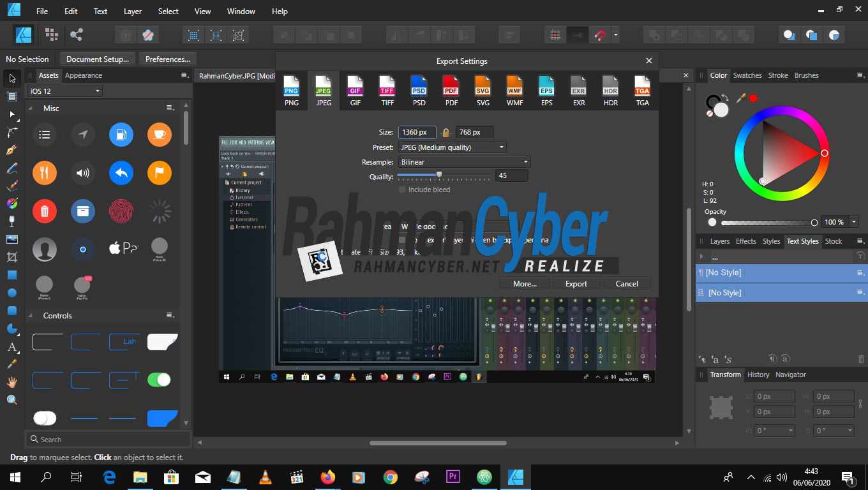This screenshot has width=868, height=490.
Task: Collapse the Controls assets section
Action: (x=31, y=316)
